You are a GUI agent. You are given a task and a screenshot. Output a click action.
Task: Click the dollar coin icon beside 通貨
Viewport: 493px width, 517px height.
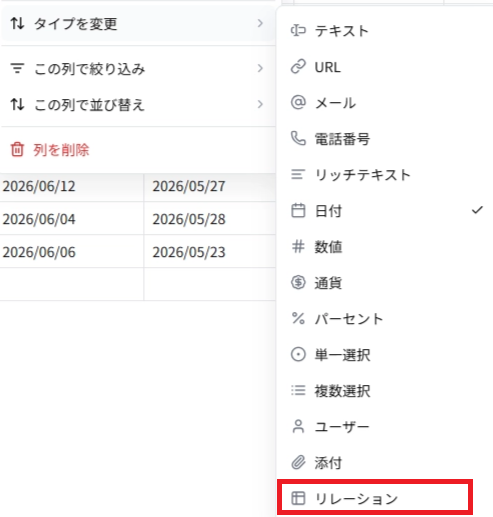[298, 283]
